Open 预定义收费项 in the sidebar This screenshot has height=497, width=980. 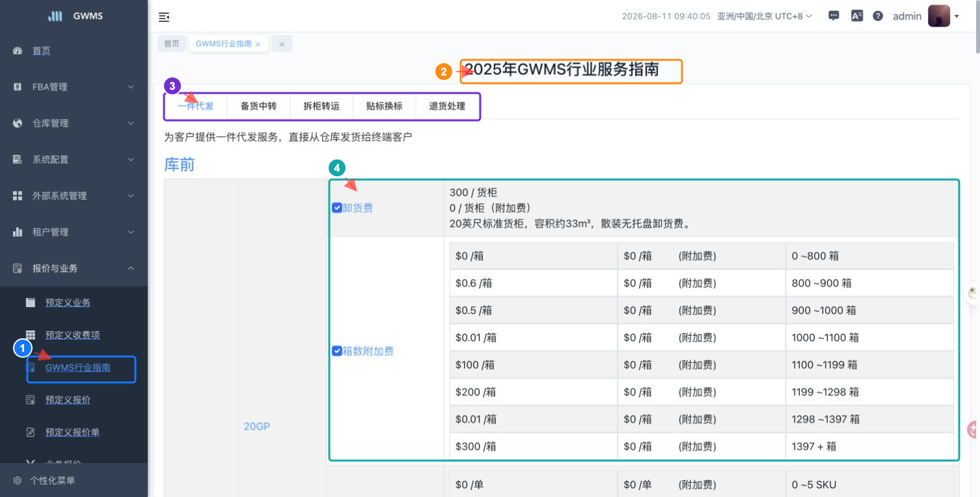(72, 335)
